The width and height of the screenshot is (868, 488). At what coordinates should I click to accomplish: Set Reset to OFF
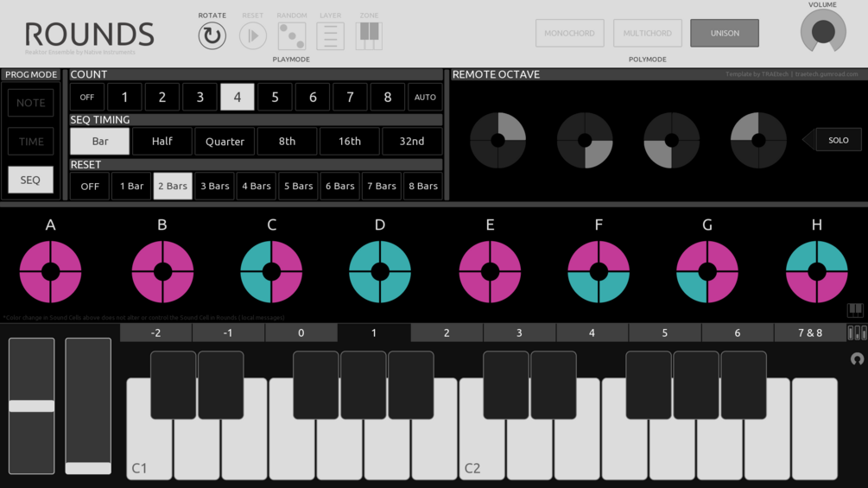90,186
